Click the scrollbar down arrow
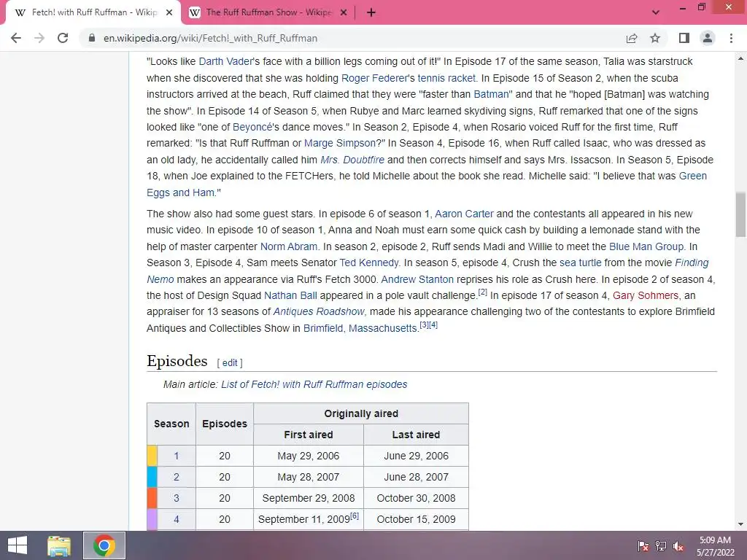The image size is (747, 560). point(740,524)
